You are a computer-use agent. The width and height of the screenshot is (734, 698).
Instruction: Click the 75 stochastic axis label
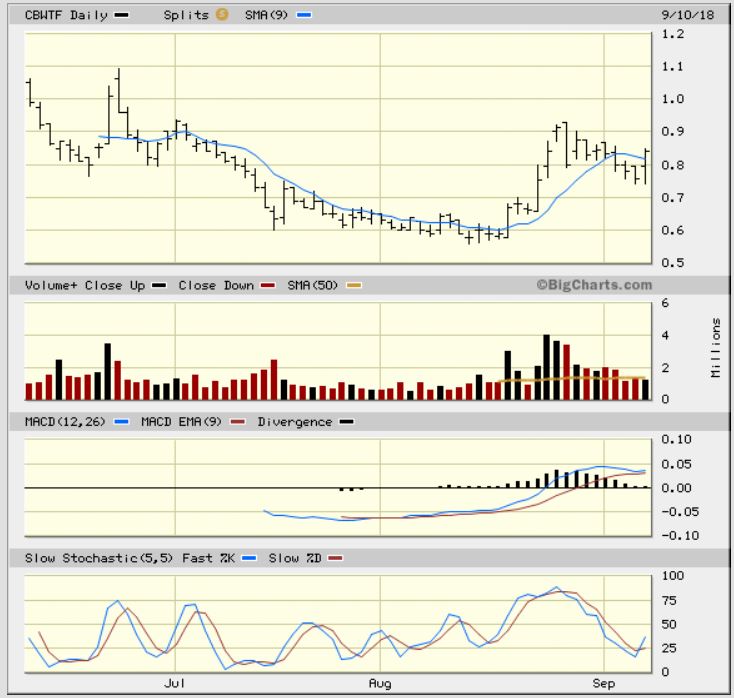[x=669, y=601]
